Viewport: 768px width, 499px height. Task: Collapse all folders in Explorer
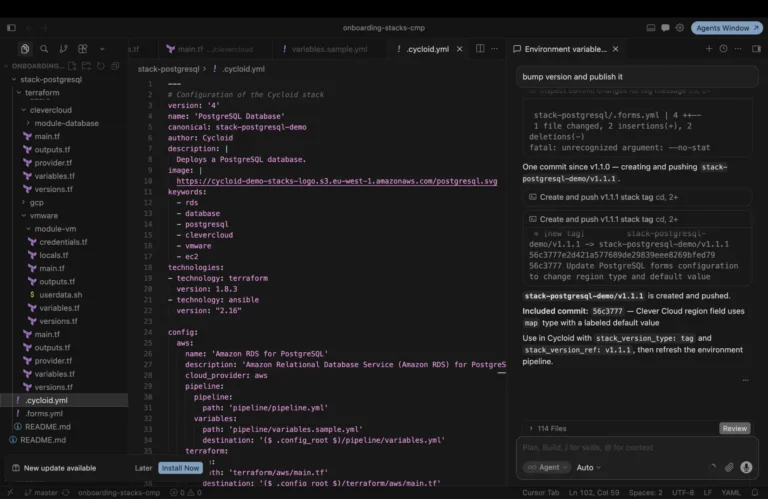click(x=115, y=66)
